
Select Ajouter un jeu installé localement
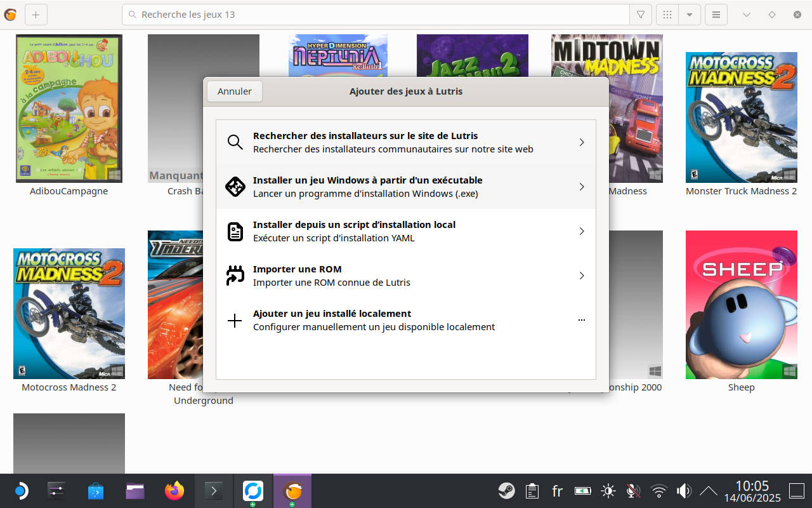406,320
